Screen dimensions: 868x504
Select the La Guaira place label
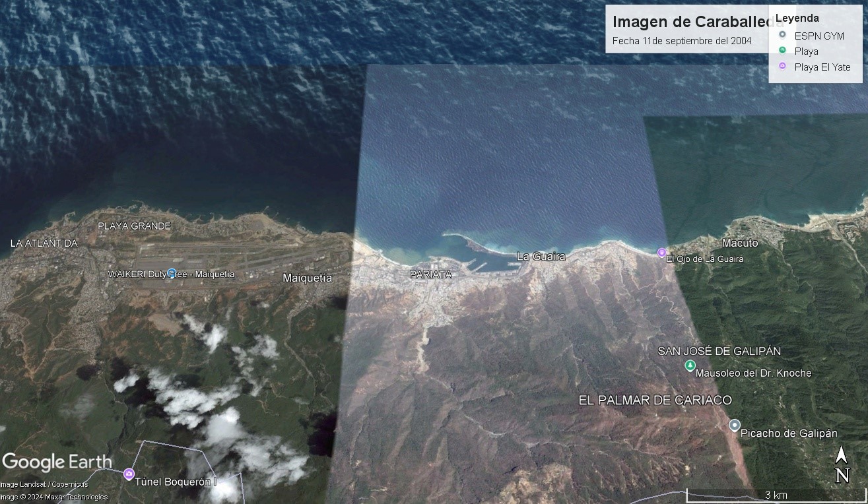[541, 256]
